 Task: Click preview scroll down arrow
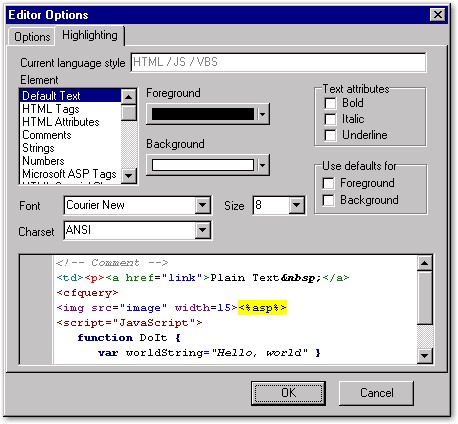tap(424, 355)
